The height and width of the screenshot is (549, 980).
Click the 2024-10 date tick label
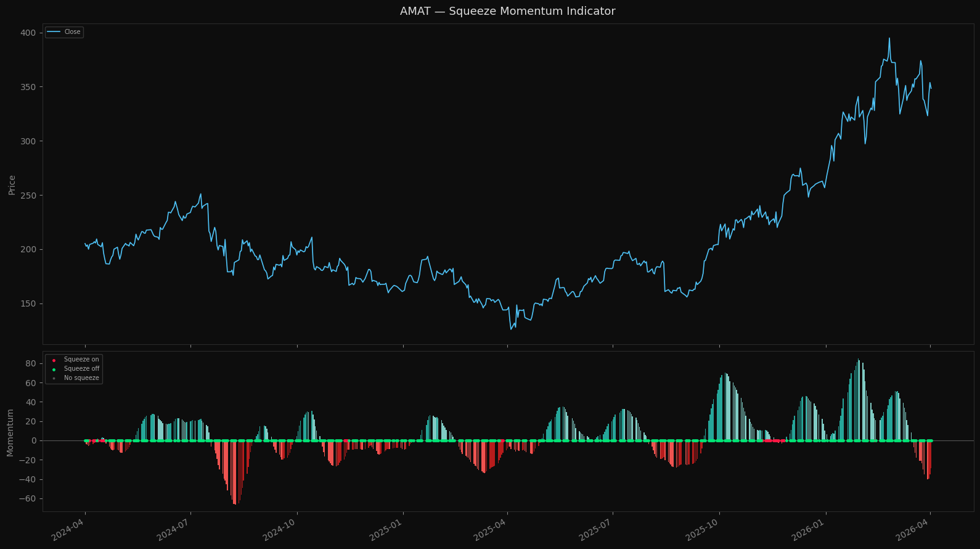click(280, 530)
